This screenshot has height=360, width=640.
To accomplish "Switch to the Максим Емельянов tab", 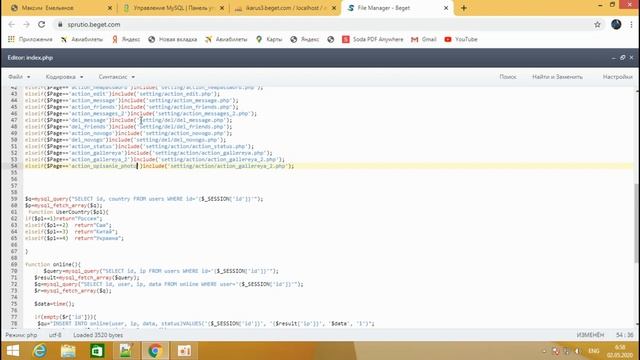I will pyautogui.click(x=61, y=8).
